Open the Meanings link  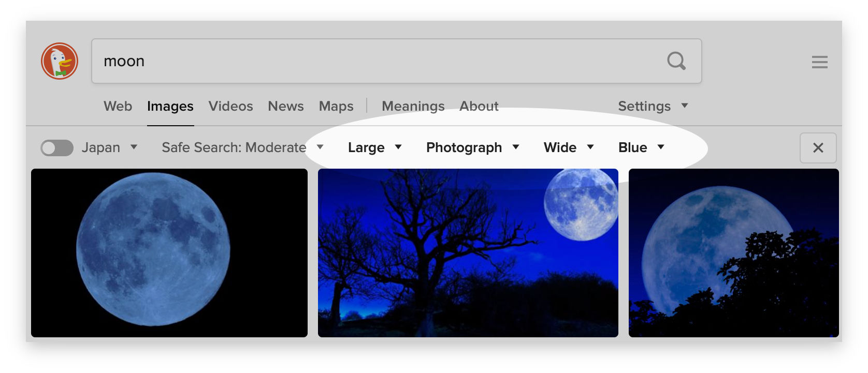(413, 106)
